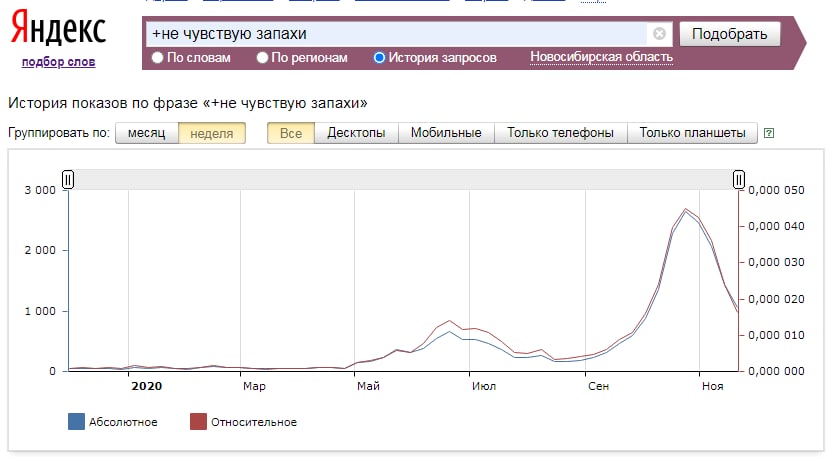This screenshot has width=833, height=457.
Task: Group the chart by 'месяц'
Action: [147, 133]
